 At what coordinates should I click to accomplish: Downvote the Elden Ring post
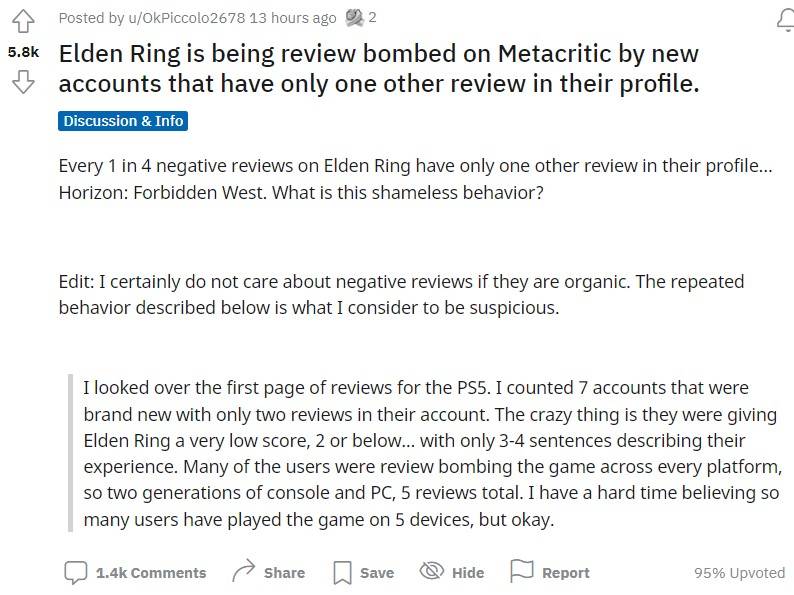pos(22,81)
